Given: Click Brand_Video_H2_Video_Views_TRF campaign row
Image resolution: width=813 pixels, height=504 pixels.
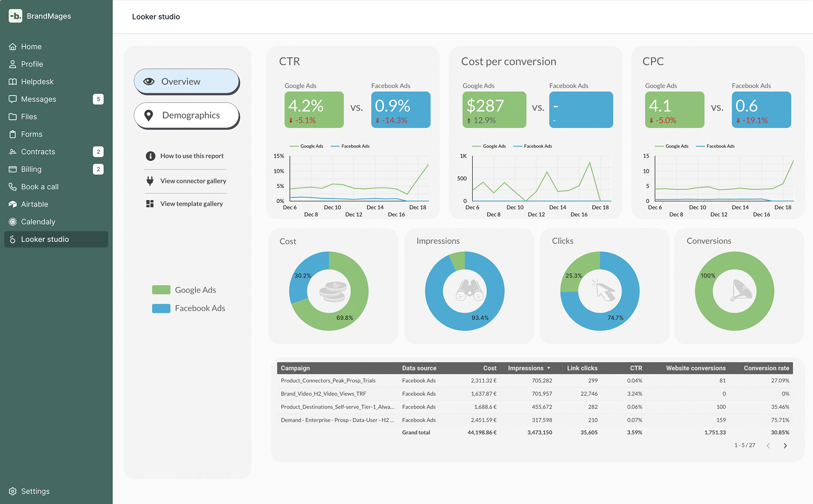Looking at the screenshot, I should (x=535, y=394).
